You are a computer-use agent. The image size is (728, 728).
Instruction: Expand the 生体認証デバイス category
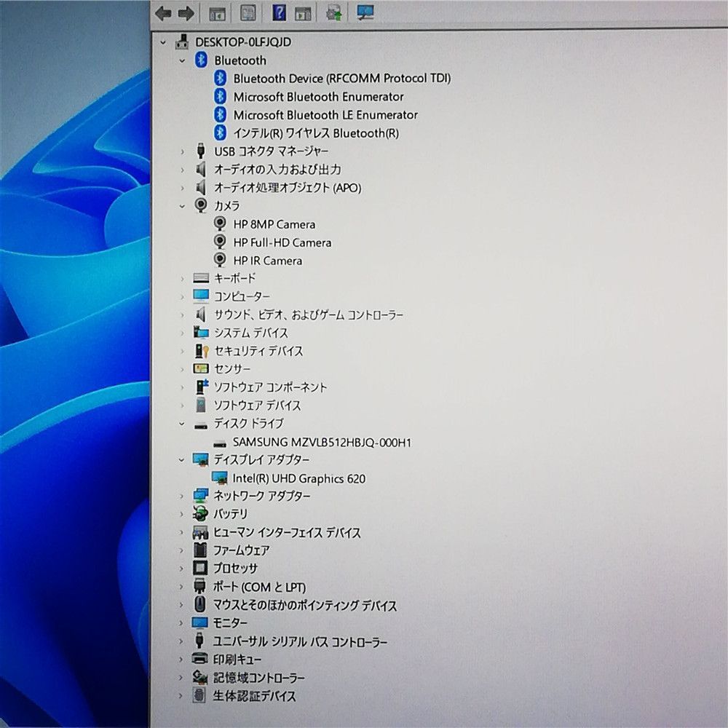click(x=181, y=695)
